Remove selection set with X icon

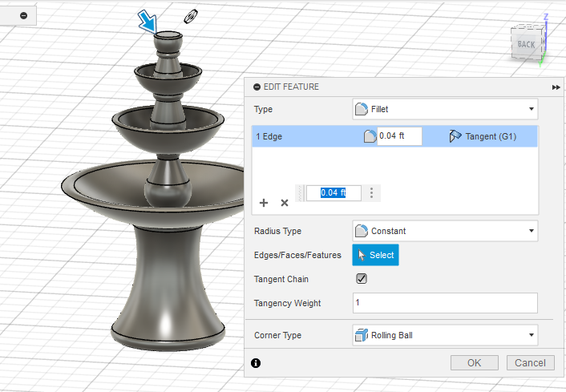(x=285, y=203)
